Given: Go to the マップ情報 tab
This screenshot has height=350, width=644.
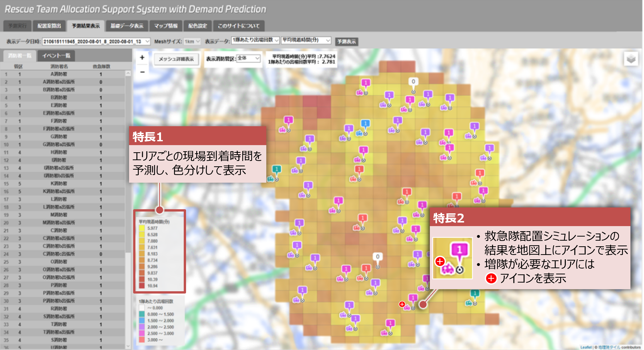Looking at the screenshot, I should 166,26.
